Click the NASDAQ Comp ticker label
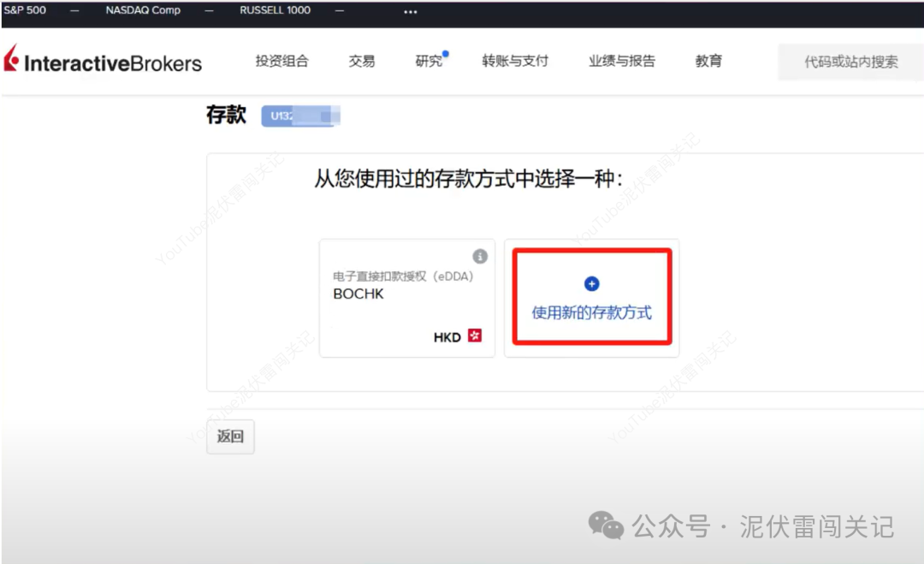This screenshot has height=564, width=924. [142, 11]
